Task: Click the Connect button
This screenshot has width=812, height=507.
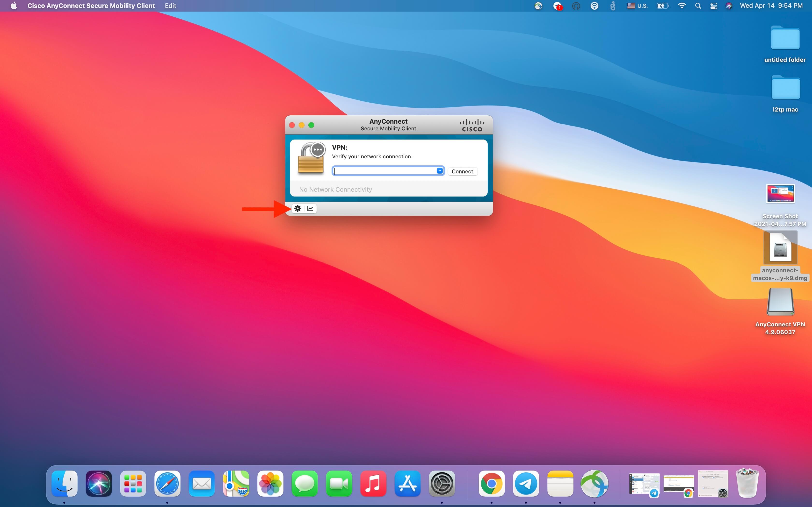Action: coord(462,171)
